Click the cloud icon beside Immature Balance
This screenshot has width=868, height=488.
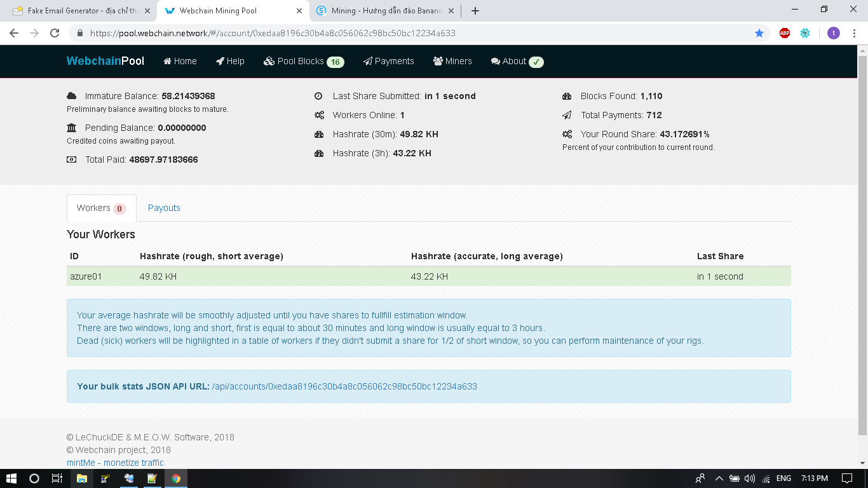pyautogui.click(x=72, y=96)
